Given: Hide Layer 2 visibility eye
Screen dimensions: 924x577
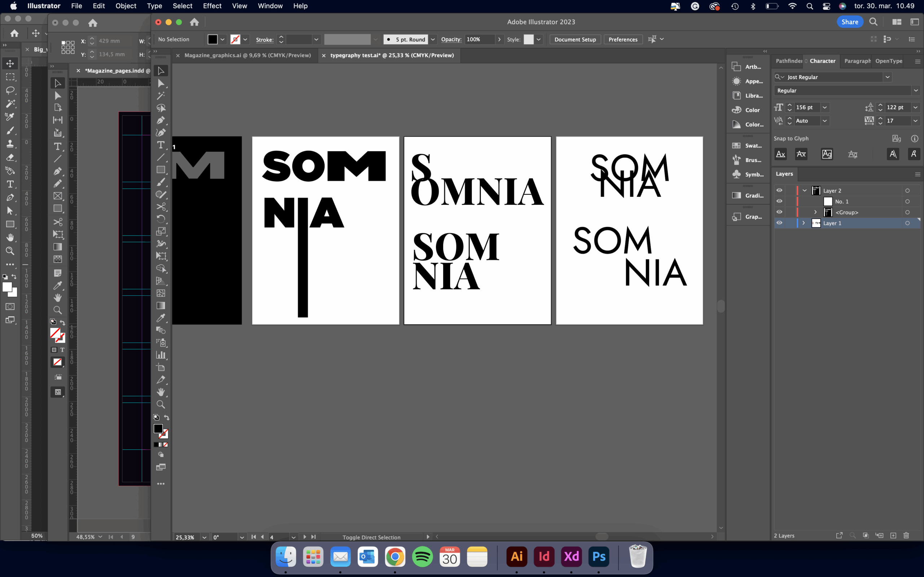Looking at the screenshot, I should coord(779,190).
